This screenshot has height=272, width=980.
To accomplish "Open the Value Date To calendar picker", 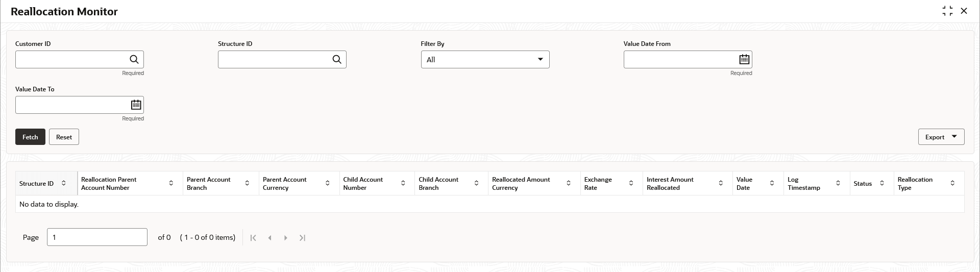I will [x=136, y=105].
